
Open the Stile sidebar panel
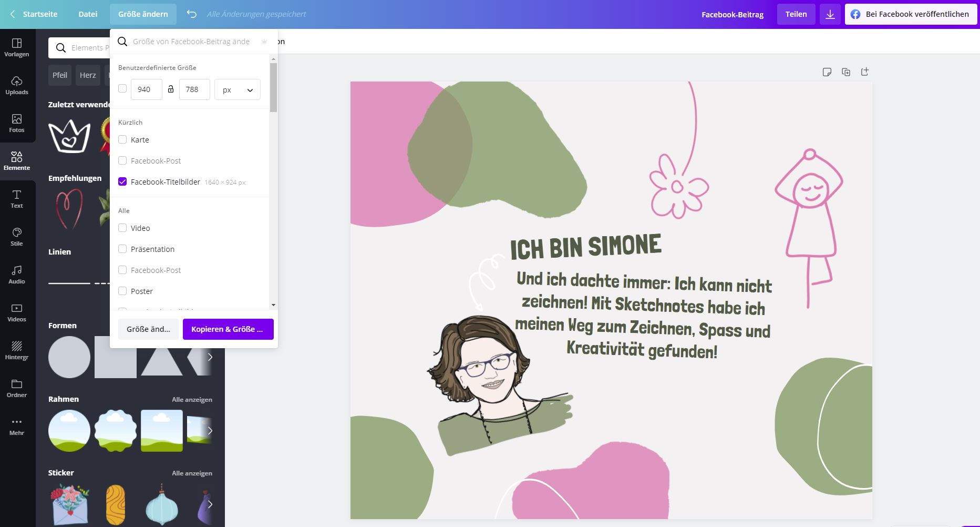tap(17, 237)
